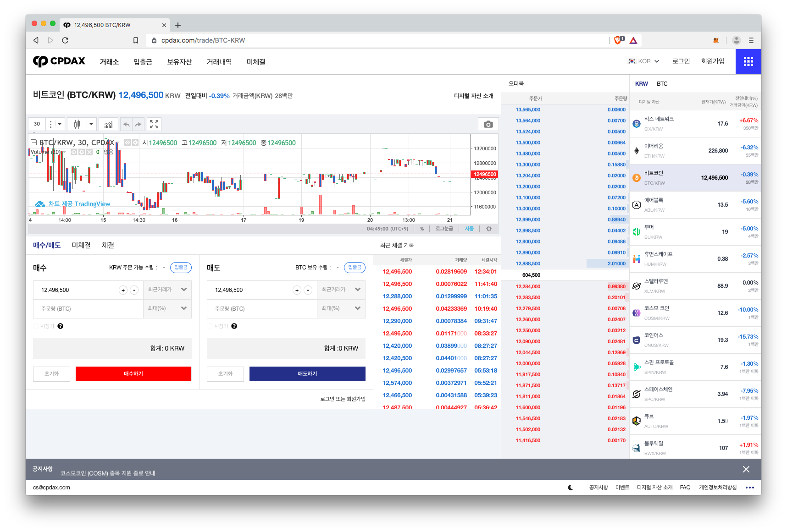Image resolution: width=787 pixels, height=532 pixels.
Task: Open buy price preset dropdown
Action: point(168,290)
